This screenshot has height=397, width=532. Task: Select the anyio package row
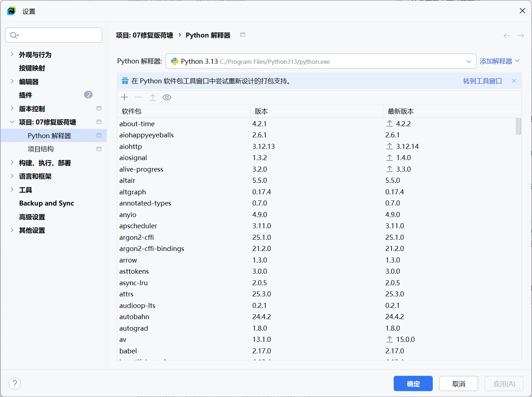point(316,215)
